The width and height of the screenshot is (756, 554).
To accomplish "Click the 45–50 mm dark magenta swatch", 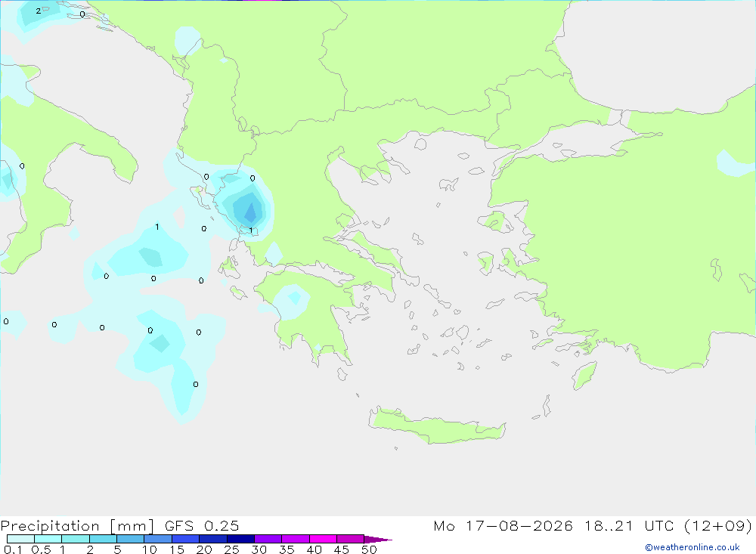I will [x=350, y=539].
